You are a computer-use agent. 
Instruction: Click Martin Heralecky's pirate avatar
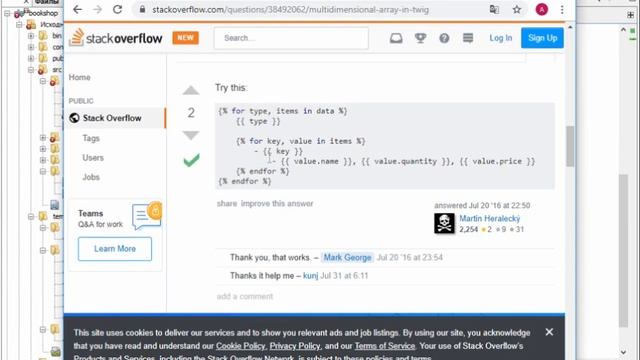coord(444,223)
